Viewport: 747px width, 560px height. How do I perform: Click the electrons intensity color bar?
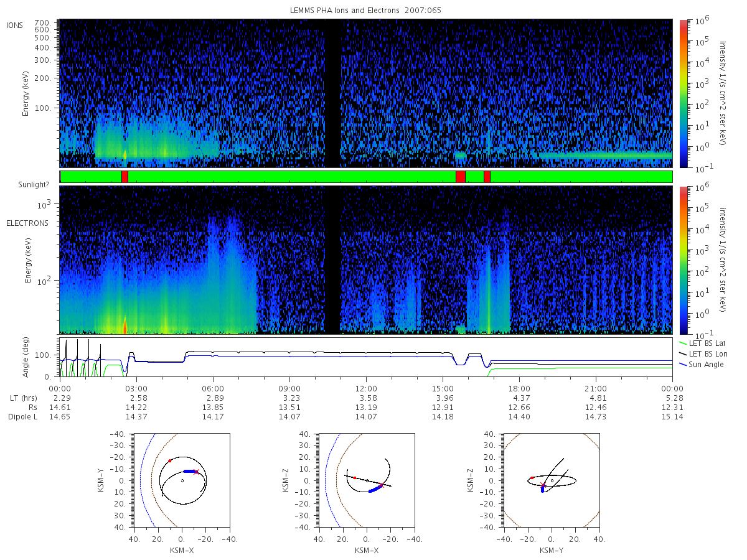click(683, 259)
